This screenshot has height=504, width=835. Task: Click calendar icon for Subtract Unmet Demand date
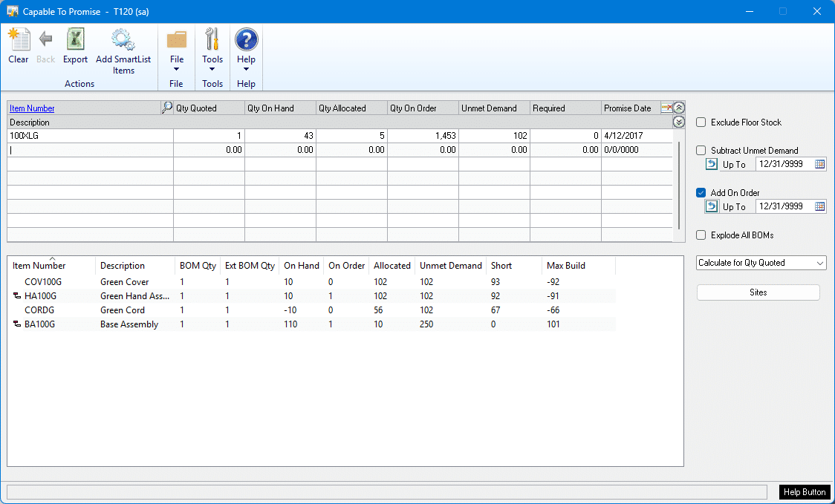coord(819,164)
